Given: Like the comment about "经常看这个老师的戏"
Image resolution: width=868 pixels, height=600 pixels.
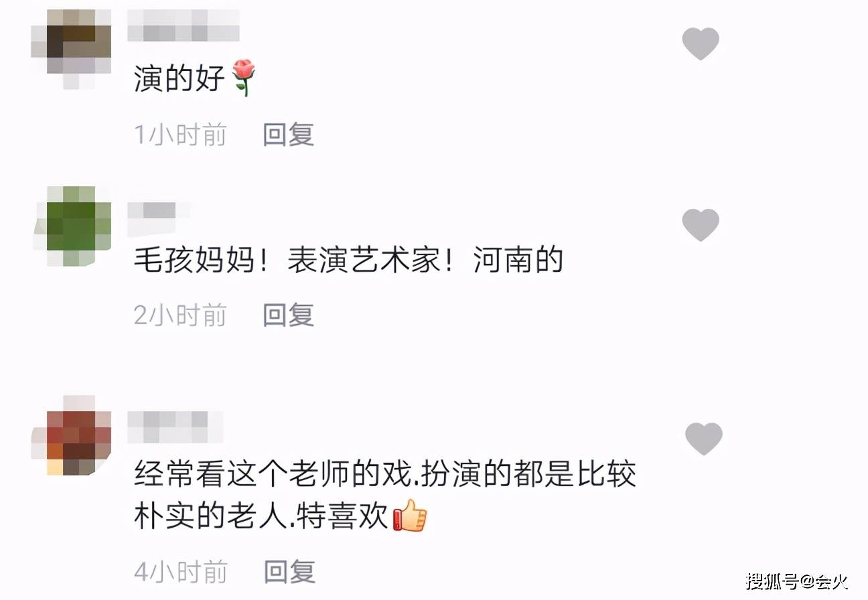Looking at the screenshot, I should click(x=704, y=439).
